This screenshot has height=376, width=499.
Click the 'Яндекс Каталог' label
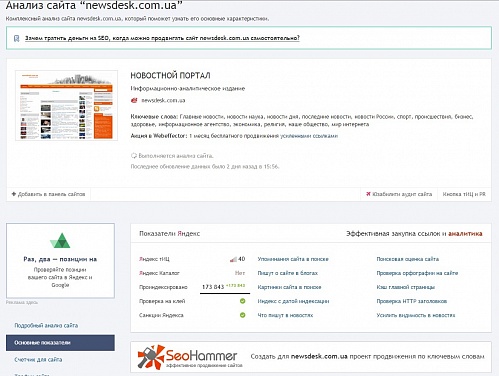[159, 273]
